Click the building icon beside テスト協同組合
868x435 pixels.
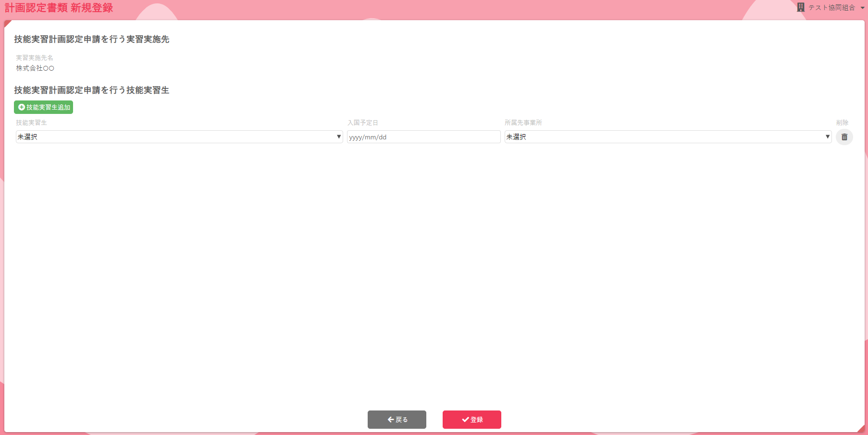pyautogui.click(x=801, y=7)
